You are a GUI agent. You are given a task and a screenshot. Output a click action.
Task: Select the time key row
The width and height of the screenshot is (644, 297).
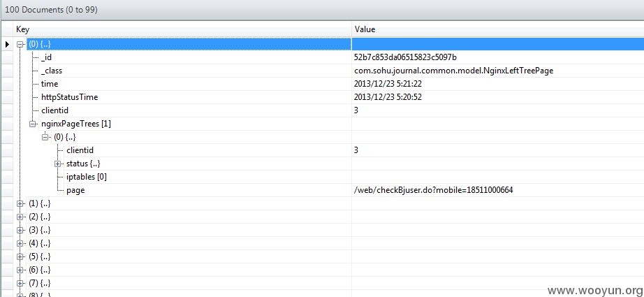point(50,84)
